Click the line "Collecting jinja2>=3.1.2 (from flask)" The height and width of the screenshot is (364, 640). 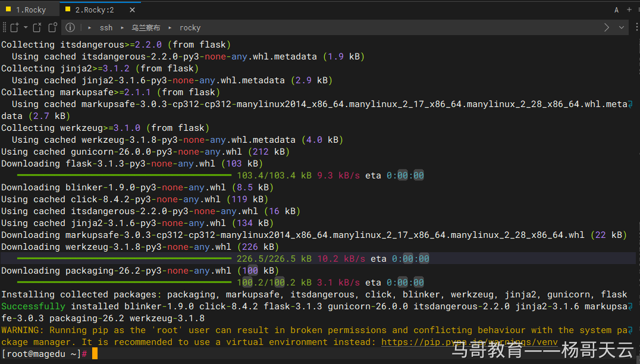coord(100,68)
